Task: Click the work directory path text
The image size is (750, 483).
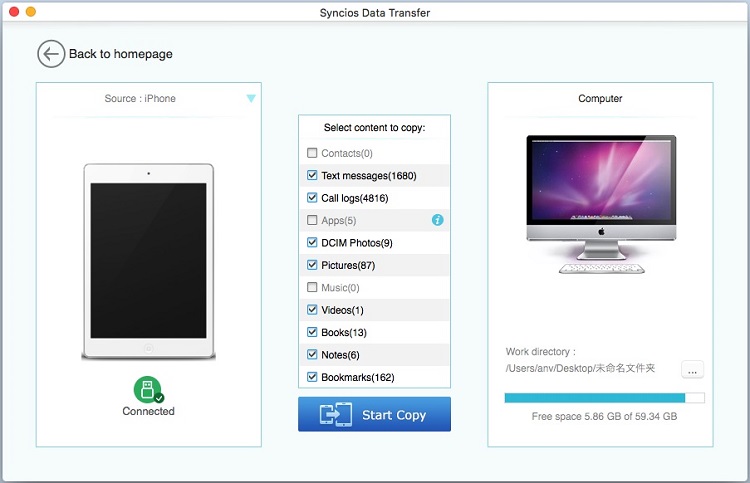Action: (x=580, y=368)
